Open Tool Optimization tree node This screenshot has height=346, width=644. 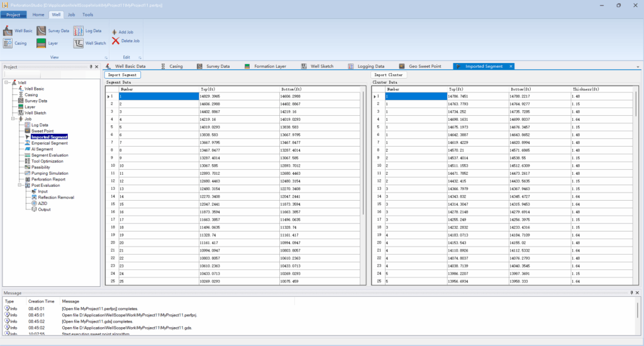[47, 161]
